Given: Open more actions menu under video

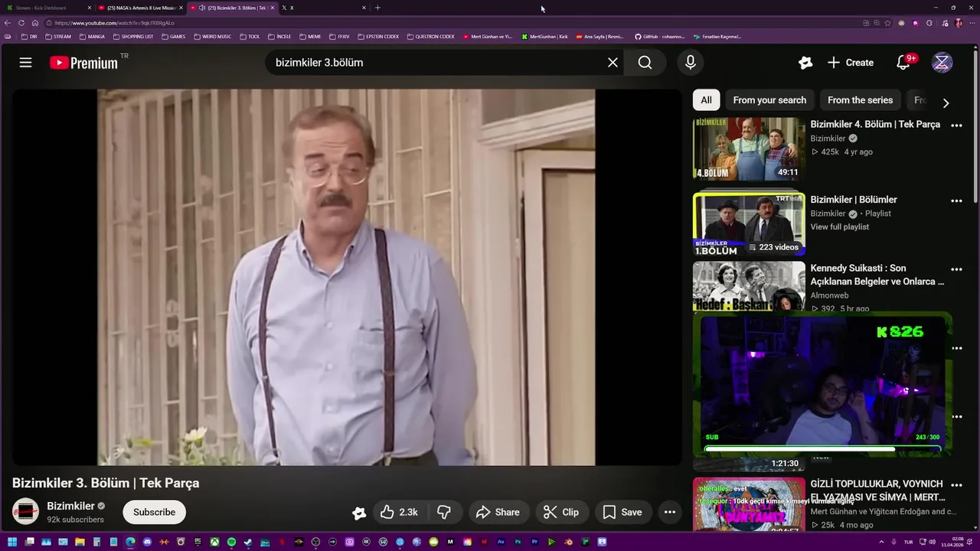Looking at the screenshot, I should (670, 512).
